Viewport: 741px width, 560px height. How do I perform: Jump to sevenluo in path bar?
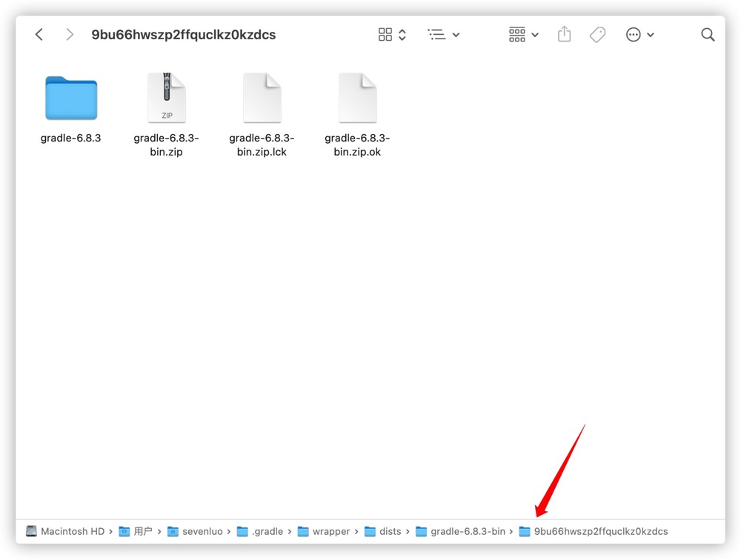coord(195,531)
